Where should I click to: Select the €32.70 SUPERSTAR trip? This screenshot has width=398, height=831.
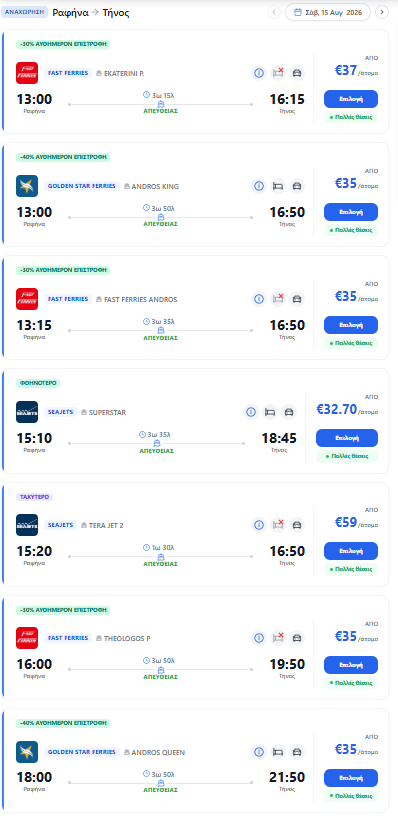(347, 438)
